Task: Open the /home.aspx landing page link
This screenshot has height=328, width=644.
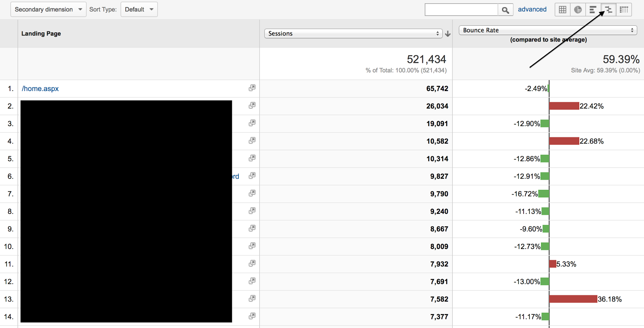Action: pos(40,89)
